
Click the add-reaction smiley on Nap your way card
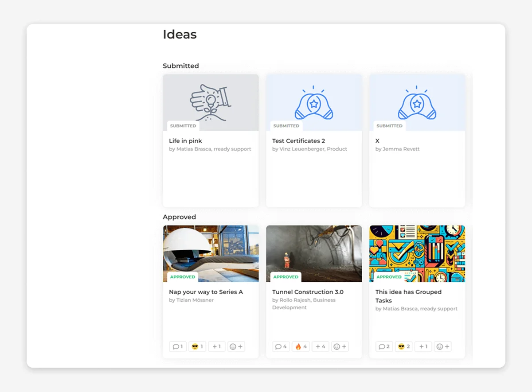click(236, 346)
